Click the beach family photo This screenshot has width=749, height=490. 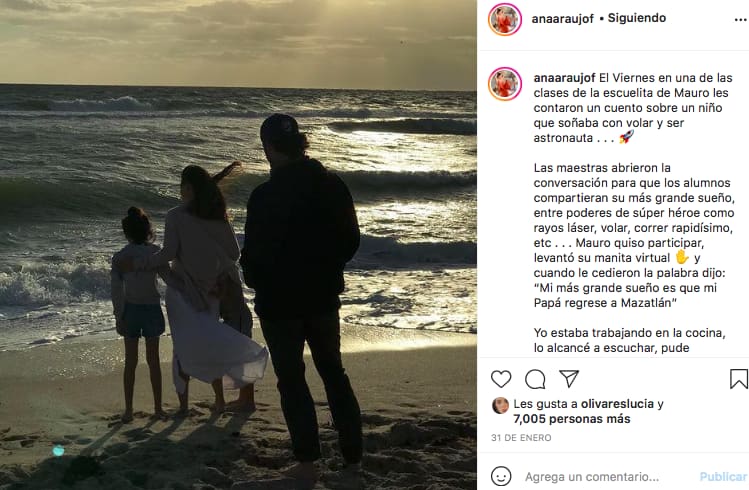tap(238, 245)
